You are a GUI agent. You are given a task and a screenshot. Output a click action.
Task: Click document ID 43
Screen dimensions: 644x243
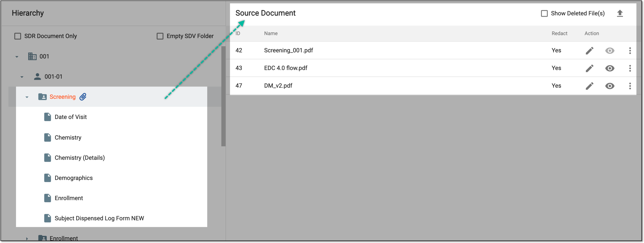tap(239, 68)
